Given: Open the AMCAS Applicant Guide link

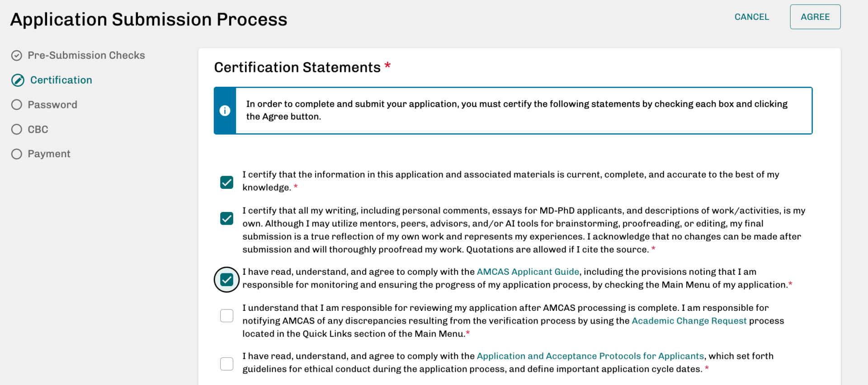Looking at the screenshot, I should coord(528,272).
